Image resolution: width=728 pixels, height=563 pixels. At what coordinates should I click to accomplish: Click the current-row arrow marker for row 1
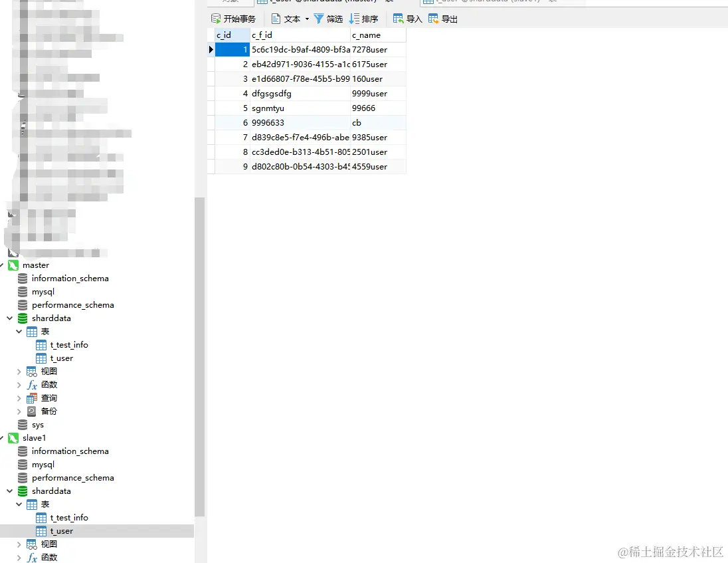211,50
